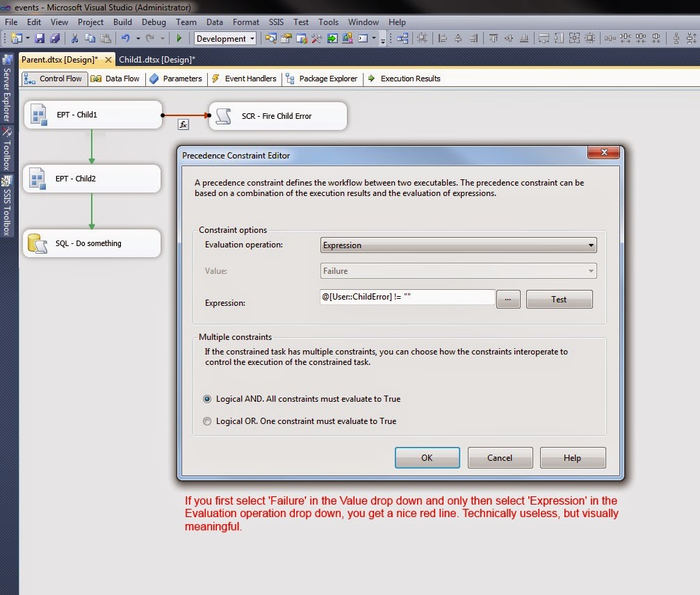The height and width of the screenshot is (595, 700).
Task: Switch to the Event Handlers tab
Action: 245,79
